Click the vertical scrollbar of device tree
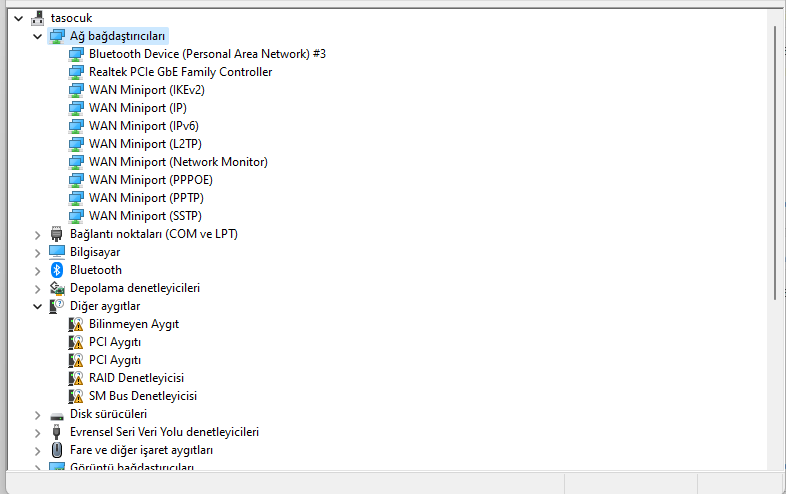This screenshot has height=494, width=786. (776, 160)
